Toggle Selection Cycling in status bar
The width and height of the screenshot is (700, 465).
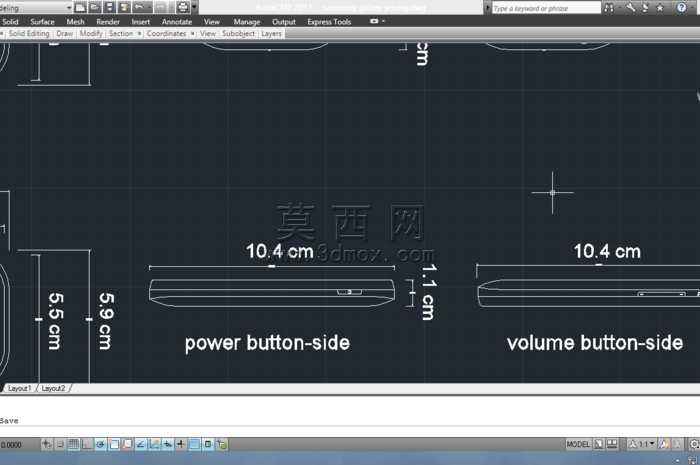[x=221, y=444]
